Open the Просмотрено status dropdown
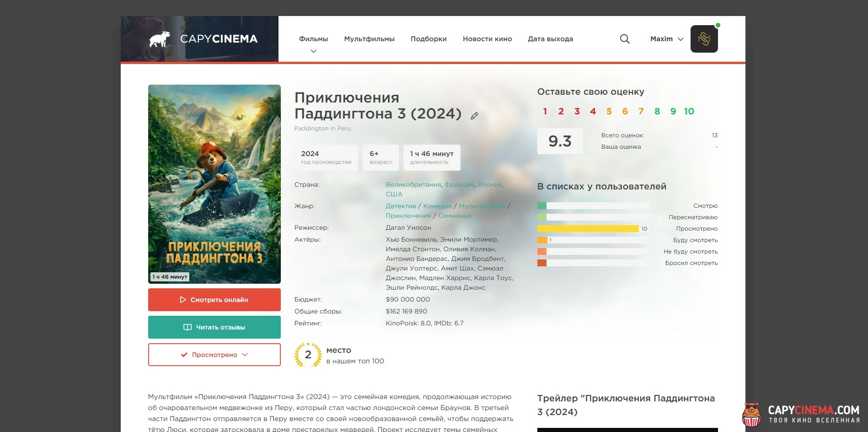The image size is (868, 432). 214,355
